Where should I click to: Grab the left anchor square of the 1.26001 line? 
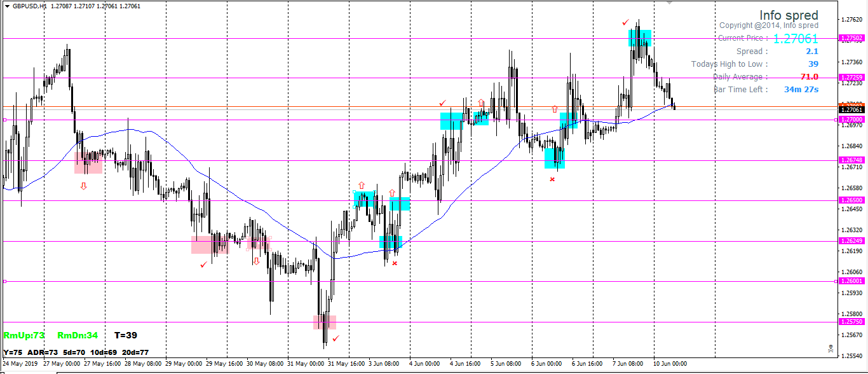[4, 281]
